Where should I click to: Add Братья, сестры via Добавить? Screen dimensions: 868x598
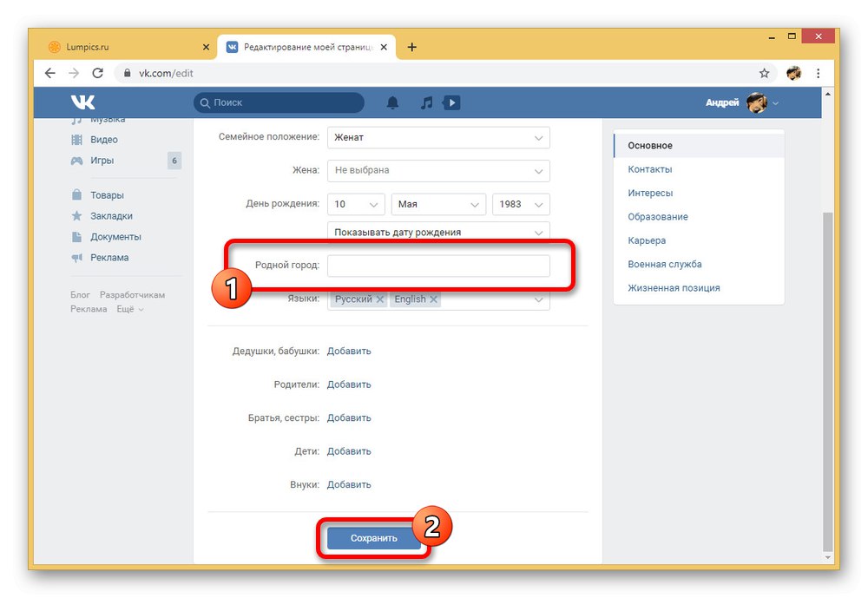click(349, 418)
